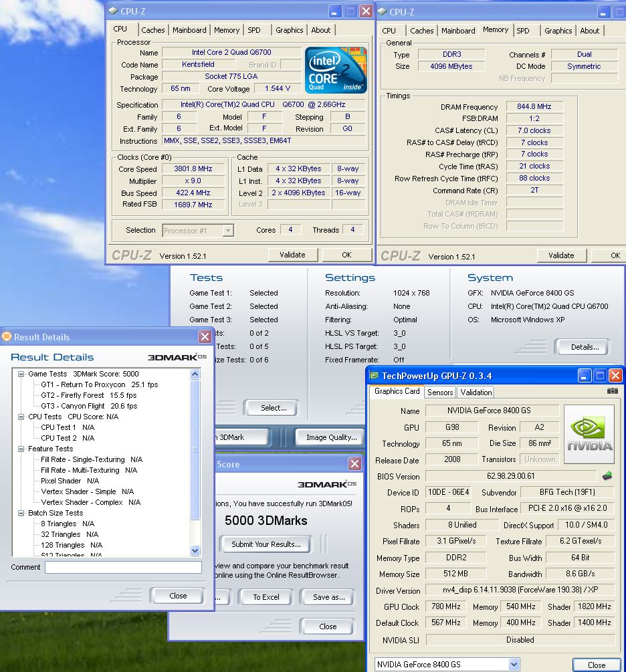Open About tab in left CPU-Z
This screenshot has width=626, height=672.
click(x=321, y=30)
